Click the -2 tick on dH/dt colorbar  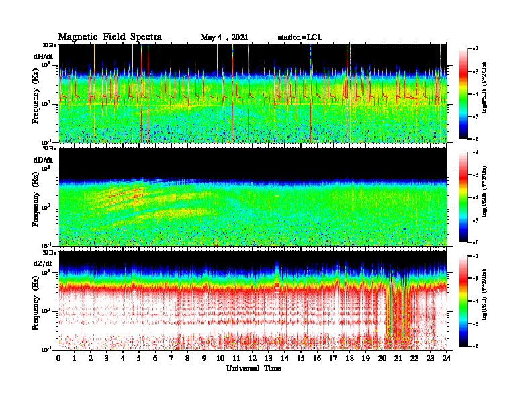click(x=476, y=49)
